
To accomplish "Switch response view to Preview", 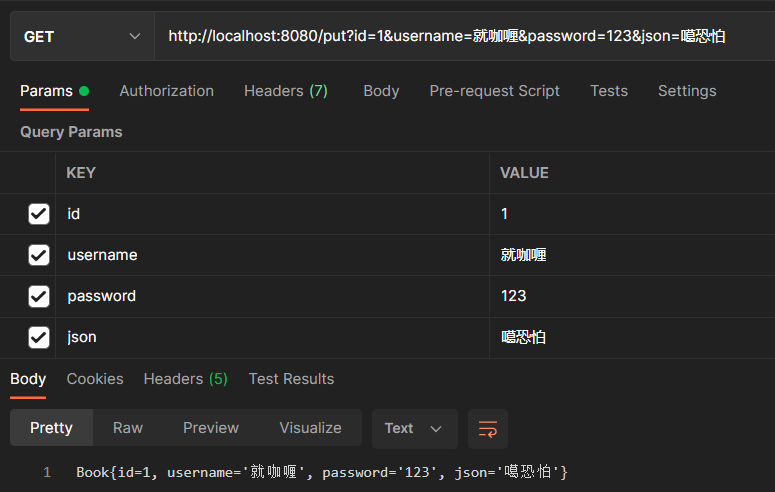I will point(210,428).
